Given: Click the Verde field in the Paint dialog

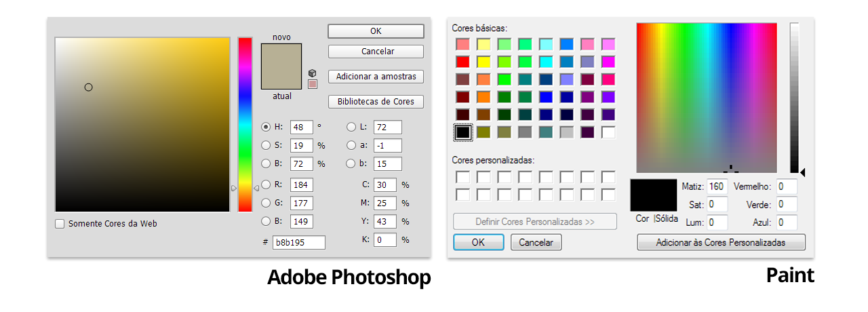Looking at the screenshot, I should coord(787,204).
